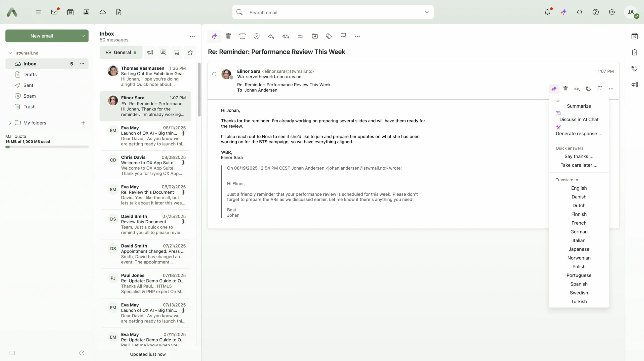
Task: Open the Address Book app icon
Action: [86, 12]
